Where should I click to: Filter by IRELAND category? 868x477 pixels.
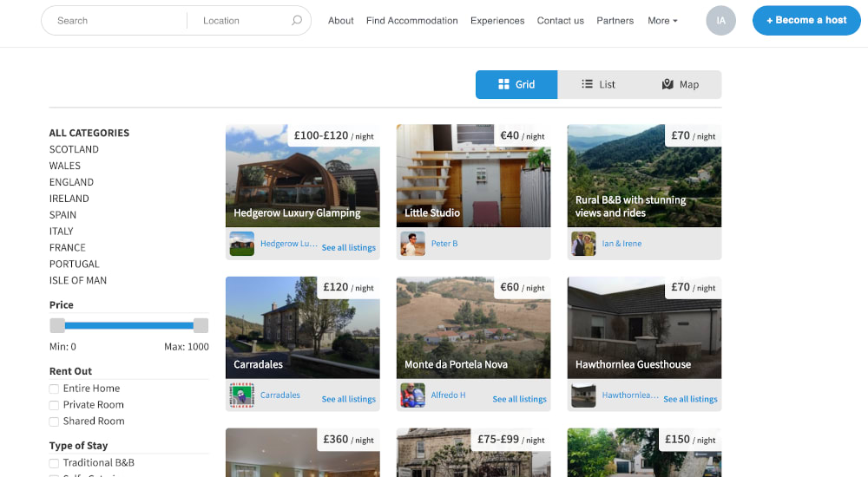[69, 198]
